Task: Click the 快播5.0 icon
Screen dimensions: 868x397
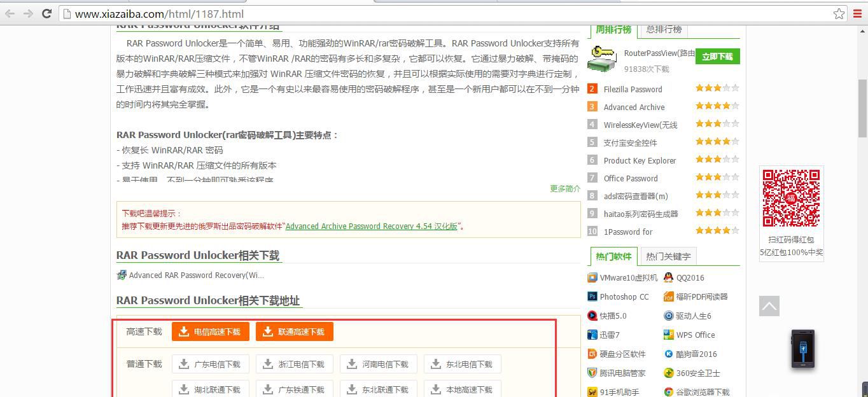Action: (592, 316)
